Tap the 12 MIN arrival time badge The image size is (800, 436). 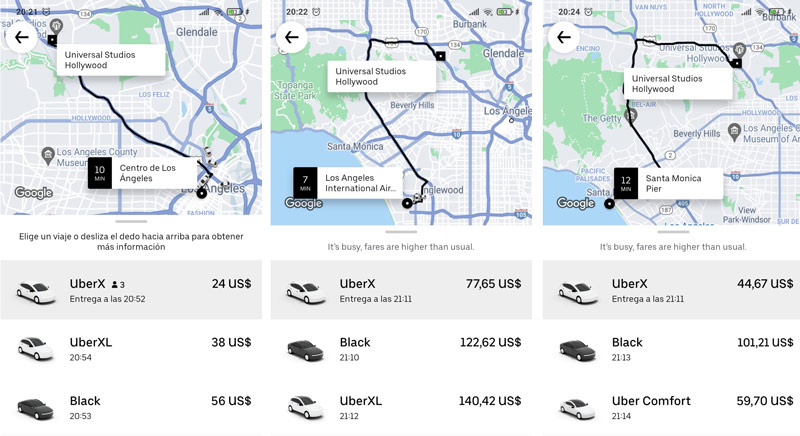point(626,183)
